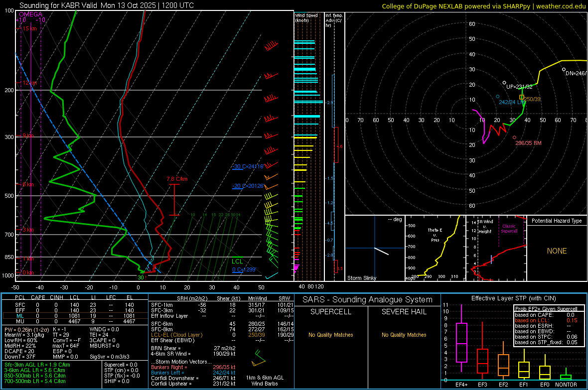
Task: Click the College of DuPage NEXLAB credit text
Action: click(x=484, y=6)
